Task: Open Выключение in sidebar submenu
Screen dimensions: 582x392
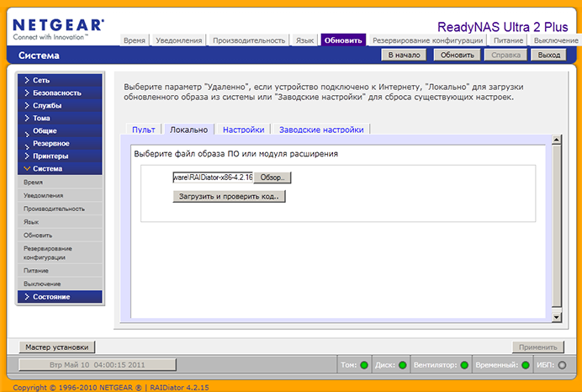Action: click(x=60, y=283)
